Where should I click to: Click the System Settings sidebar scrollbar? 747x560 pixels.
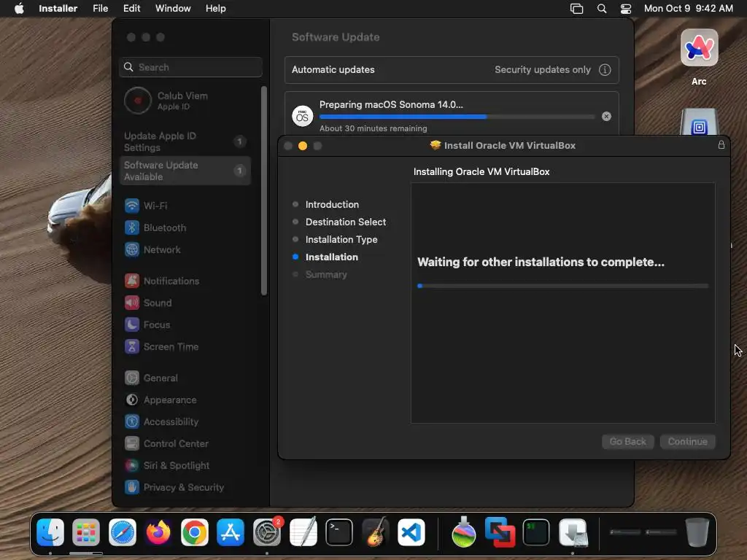(264, 190)
